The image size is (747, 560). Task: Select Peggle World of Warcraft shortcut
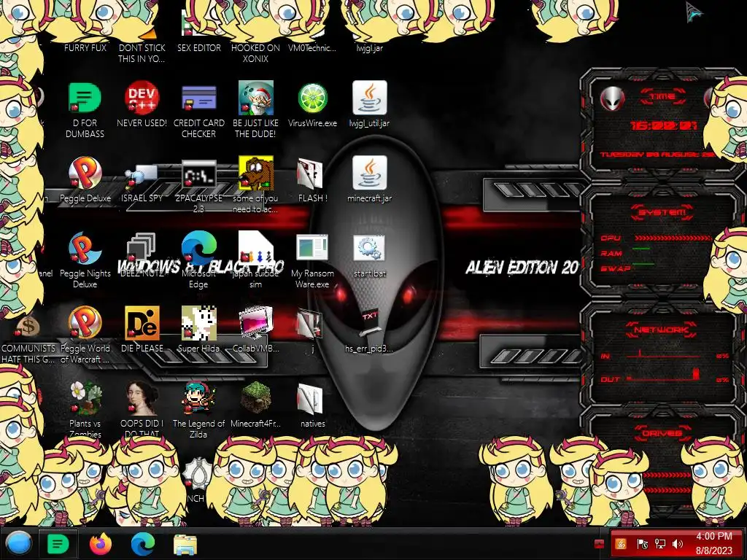coord(85,323)
